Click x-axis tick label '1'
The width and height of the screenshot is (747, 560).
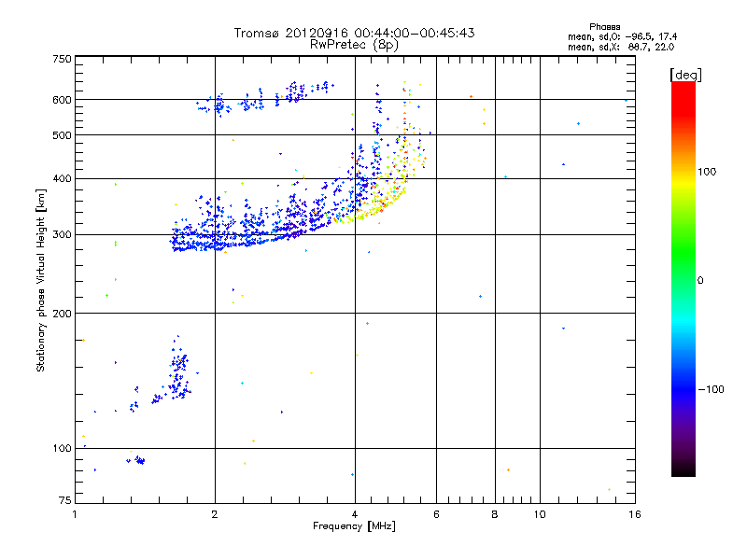(75, 514)
